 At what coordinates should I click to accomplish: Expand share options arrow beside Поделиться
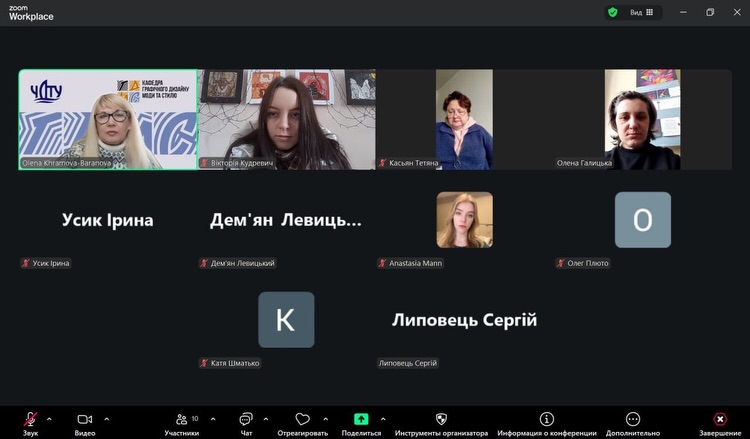(383, 419)
